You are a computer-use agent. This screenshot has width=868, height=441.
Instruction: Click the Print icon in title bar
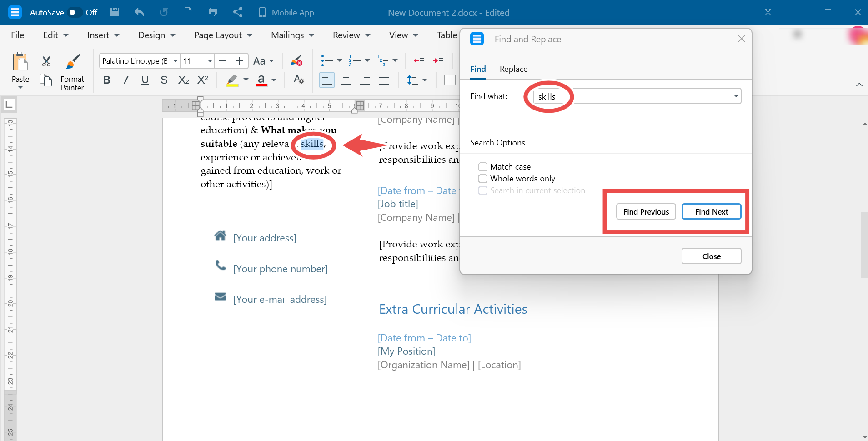coord(213,12)
